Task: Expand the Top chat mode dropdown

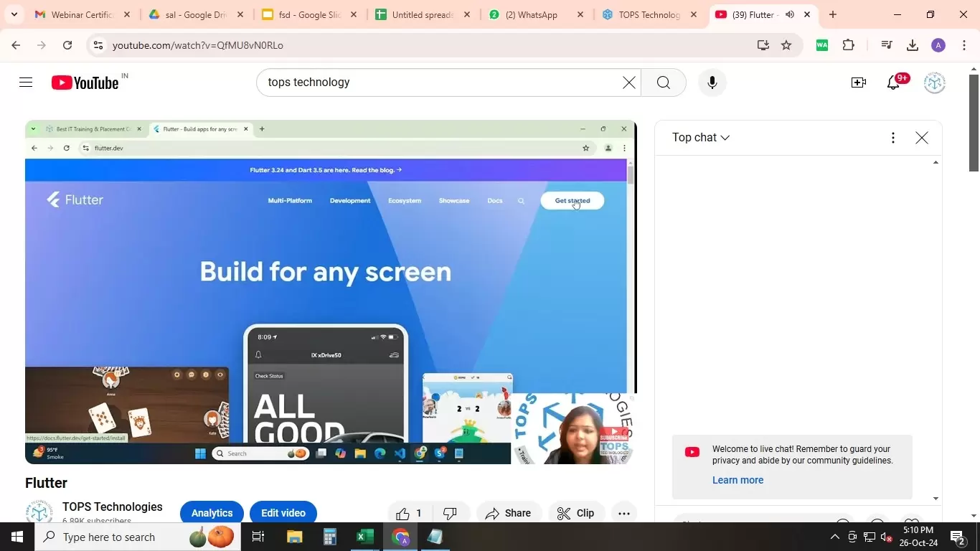Action: tap(700, 138)
